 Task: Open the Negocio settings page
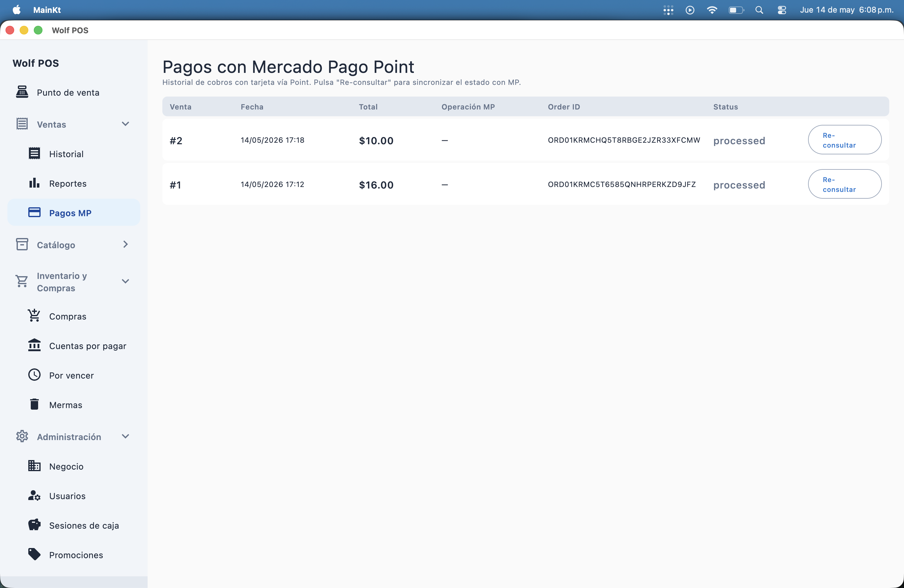click(x=74, y=466)
